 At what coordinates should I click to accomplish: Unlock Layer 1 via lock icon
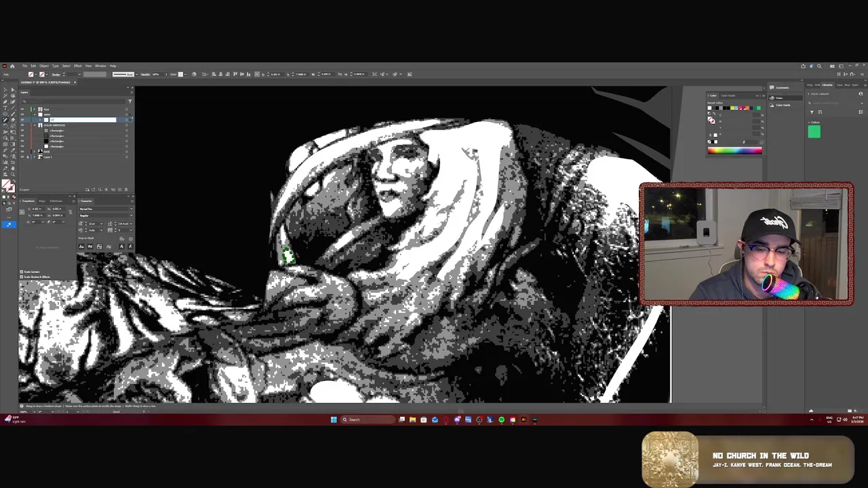click(x=28, y=157)
